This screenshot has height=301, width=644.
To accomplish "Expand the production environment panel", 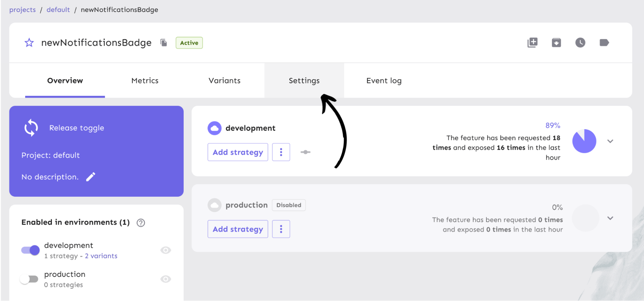I will [x=610, y=218].
